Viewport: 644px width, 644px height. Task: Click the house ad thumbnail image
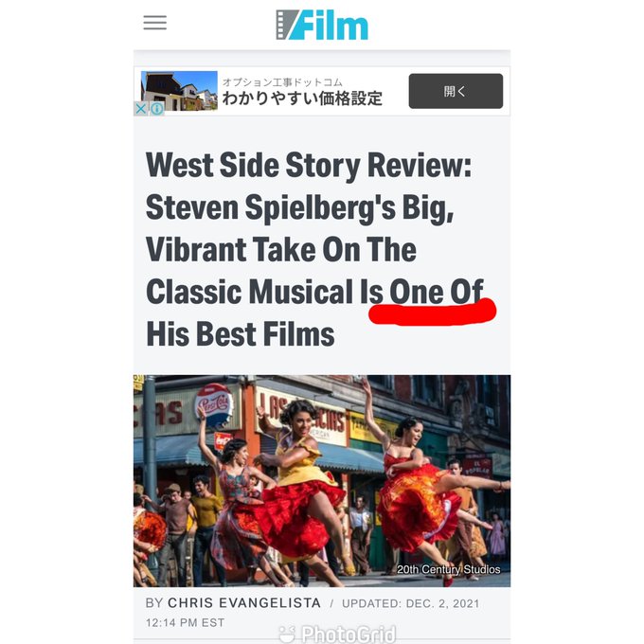(x=179, y=91)
